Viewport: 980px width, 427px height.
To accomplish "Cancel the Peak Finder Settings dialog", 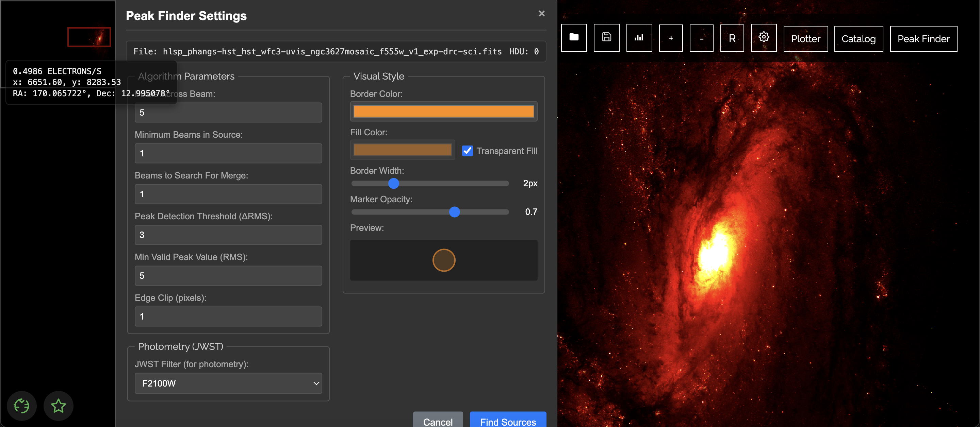I will 438,422.
